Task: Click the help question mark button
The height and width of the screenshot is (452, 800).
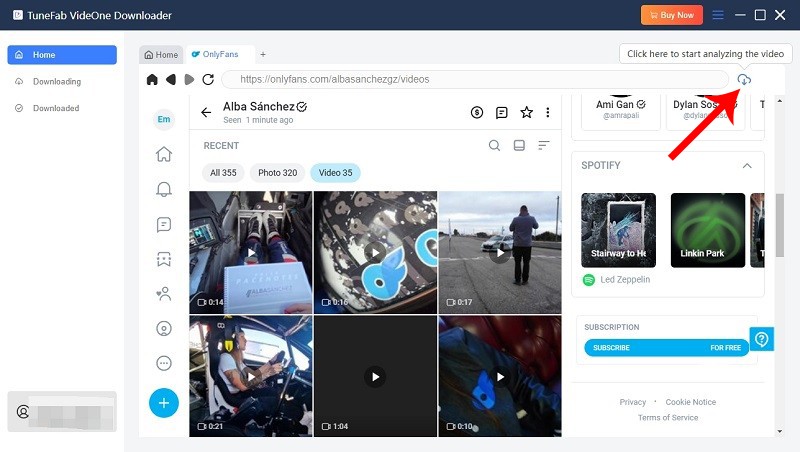Action: click(761, 339)
